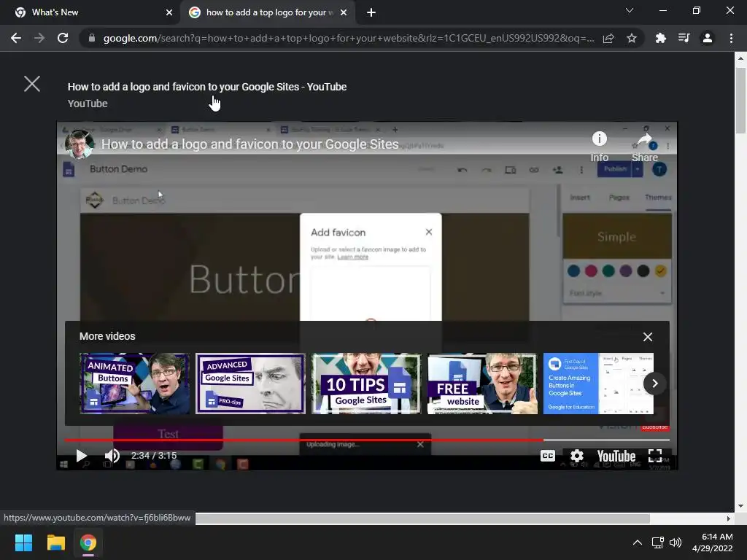
Task: Open File Explorer from the taskbar
Action: click(x=55, y=542)
